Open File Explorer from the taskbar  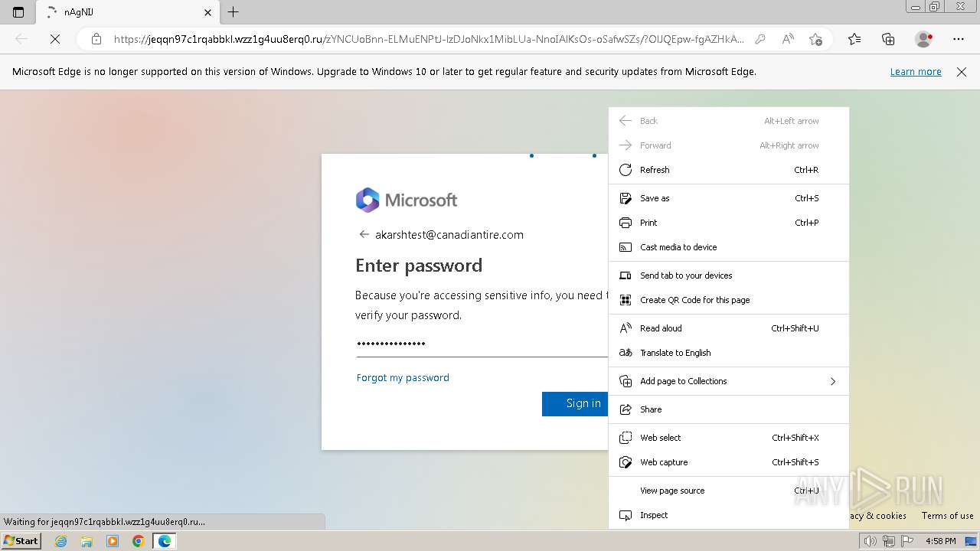point(87,541)
